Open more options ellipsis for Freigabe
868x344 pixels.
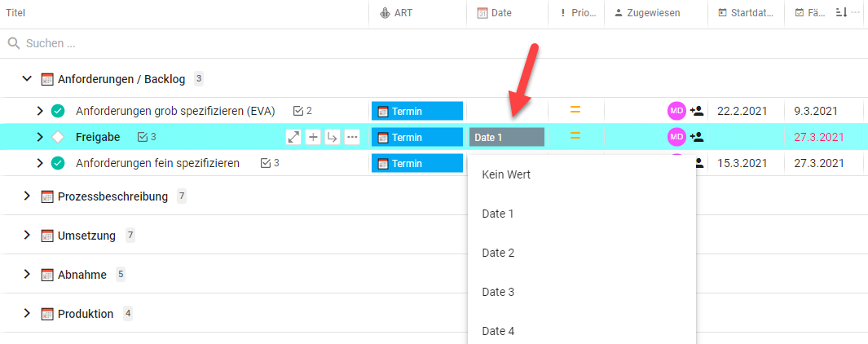pos(352,137)
